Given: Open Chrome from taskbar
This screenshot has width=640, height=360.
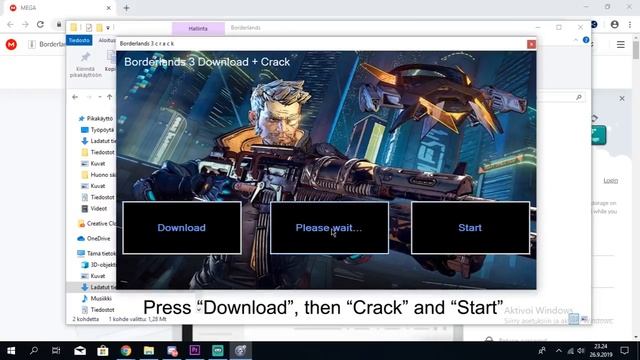Looking at the screenshot, I should tap(126, 351).
